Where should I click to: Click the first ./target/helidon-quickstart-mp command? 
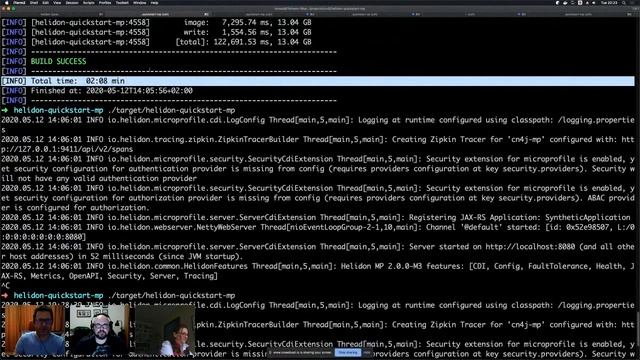point(171,110)
